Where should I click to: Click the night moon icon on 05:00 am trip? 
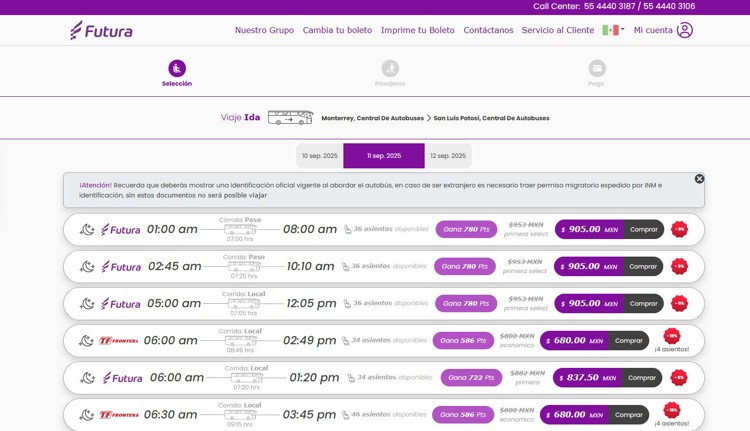click(87, 303)
